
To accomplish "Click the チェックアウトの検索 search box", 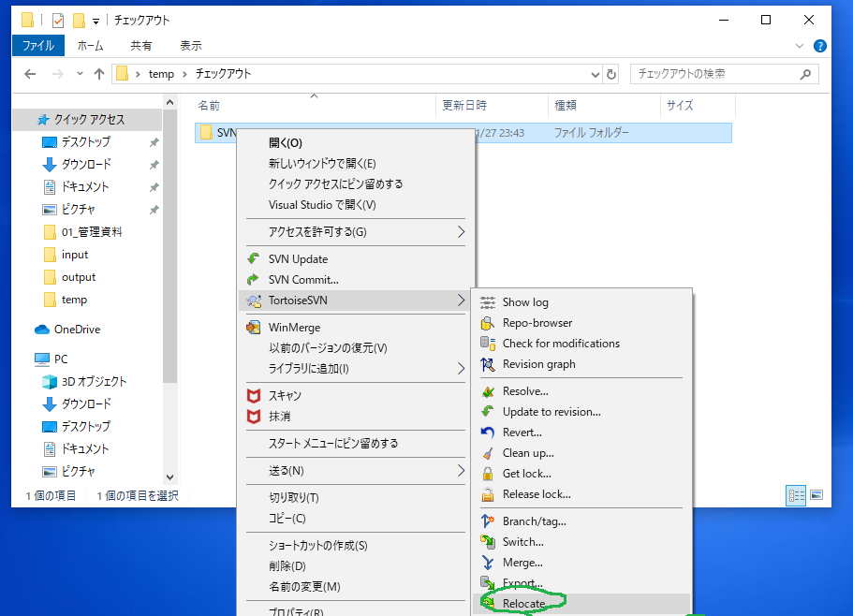I will (x=724, y=74).
